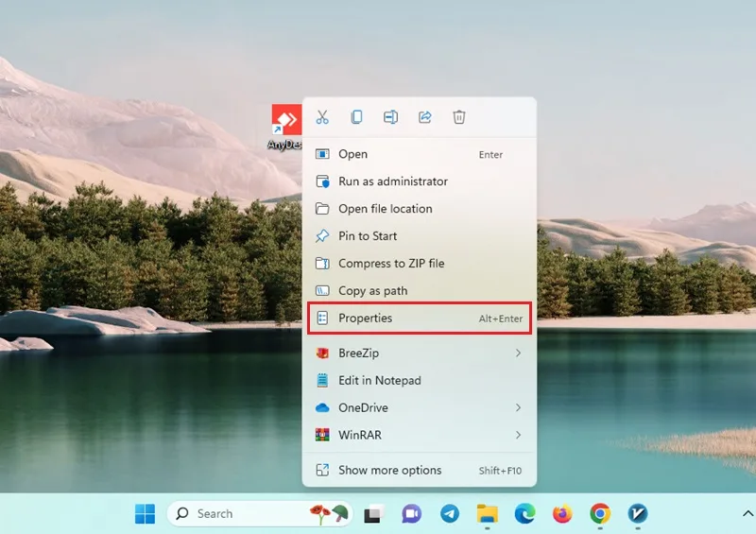
Task: Launch Firefox from the taskbar
Action: [562, 514]
